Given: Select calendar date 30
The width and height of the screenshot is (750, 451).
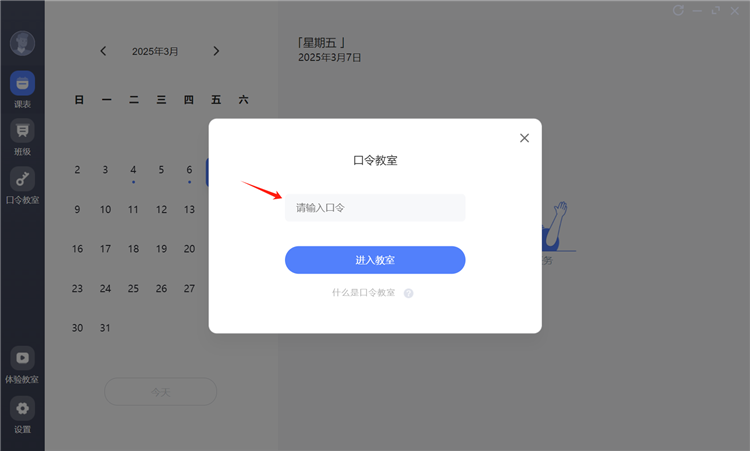Looking at the screenshot, I should pyautogui.click(x=77, y=328).
